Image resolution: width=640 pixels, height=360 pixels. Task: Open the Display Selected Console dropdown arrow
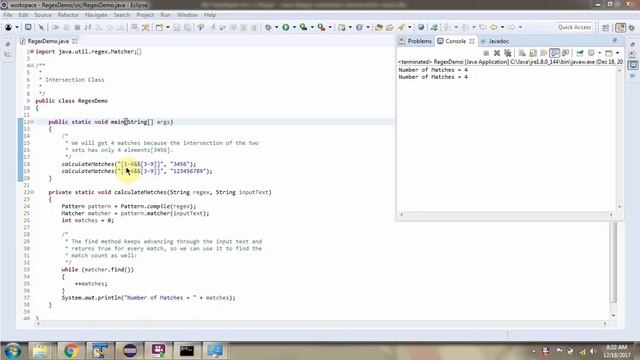pos(599,53)
